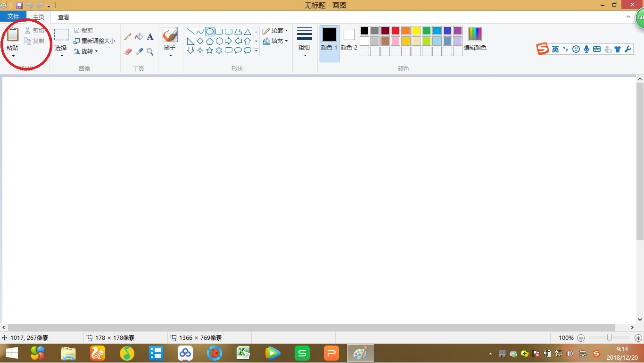Select the five-point star shape
Image resolution: width=644 pixels, height=363 pixels.
click(x=209, y=51)
